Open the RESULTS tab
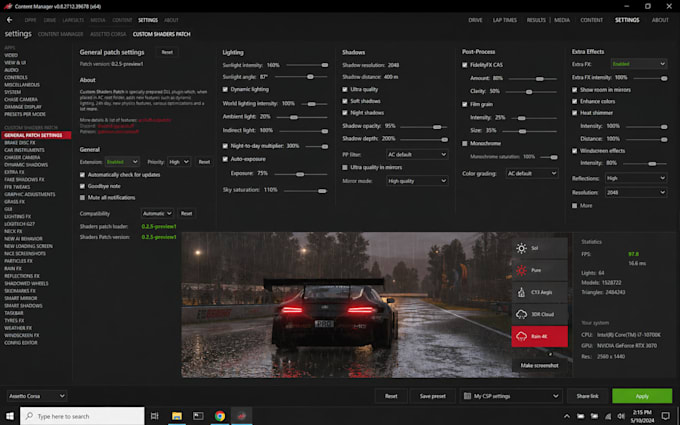This screenshot has width=680, height=425. point(536,20)
